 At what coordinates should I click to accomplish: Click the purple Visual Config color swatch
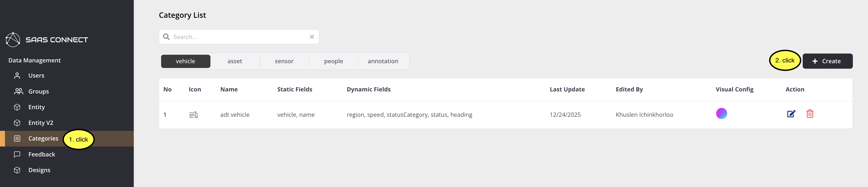coord(721,114)
